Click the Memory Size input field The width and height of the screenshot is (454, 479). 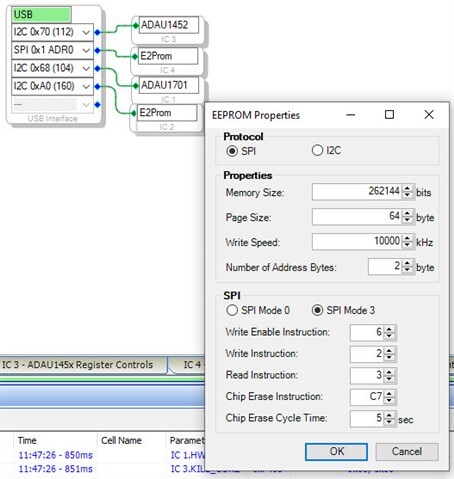(357, 192)
